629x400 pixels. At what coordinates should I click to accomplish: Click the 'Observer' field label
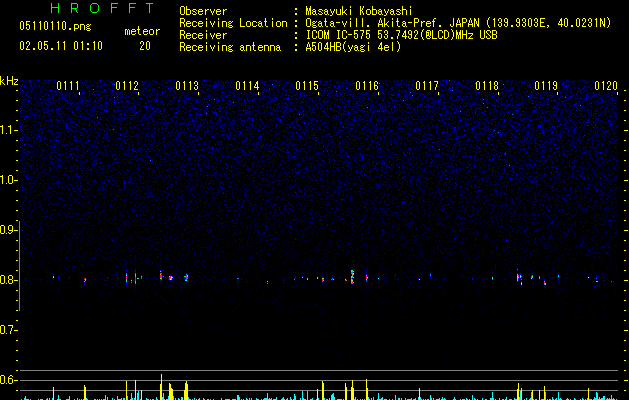(x=203, y=11)
